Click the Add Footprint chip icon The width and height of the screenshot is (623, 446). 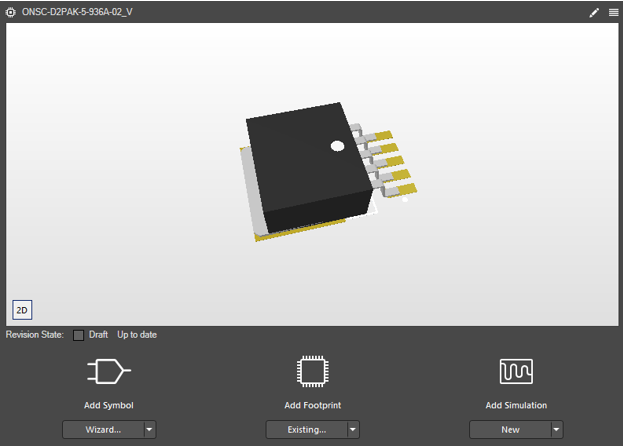[x=313, y=371]
